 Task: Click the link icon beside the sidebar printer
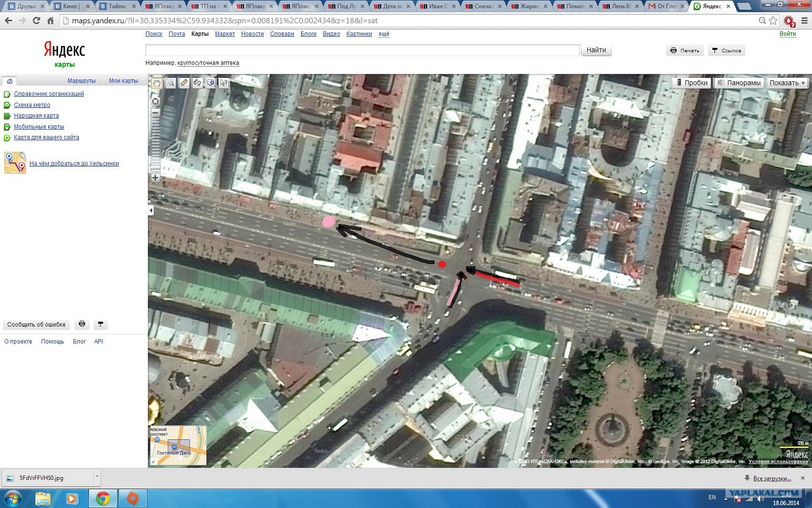pos(100,324)
